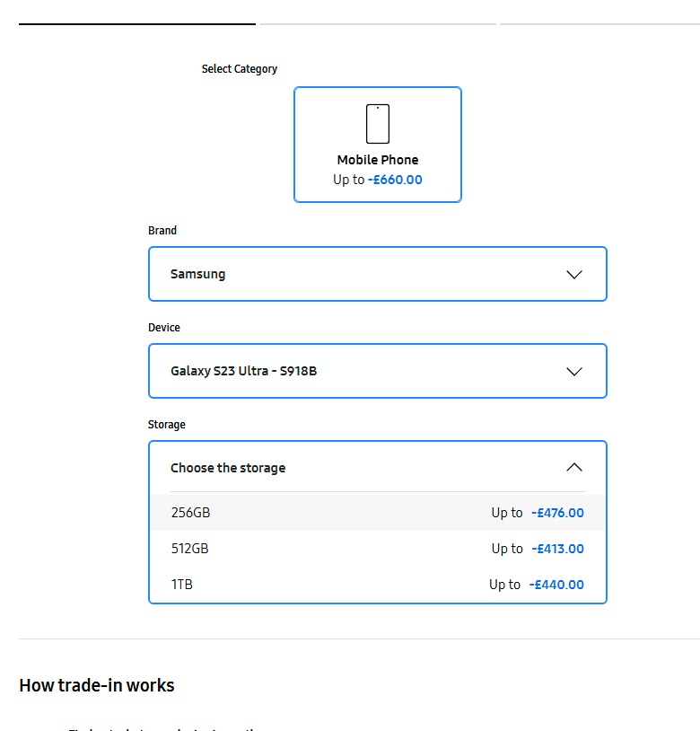Select the Mobile Phone category card
The width and height of the screenshot is (700, 731).
tap(378, 145)
